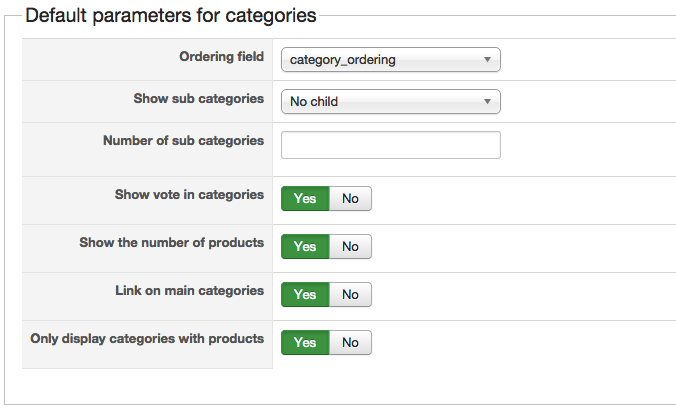Screen dimensions: 676x410
Task: Click the Number of sub categories label
Action: tap(184, 141)
